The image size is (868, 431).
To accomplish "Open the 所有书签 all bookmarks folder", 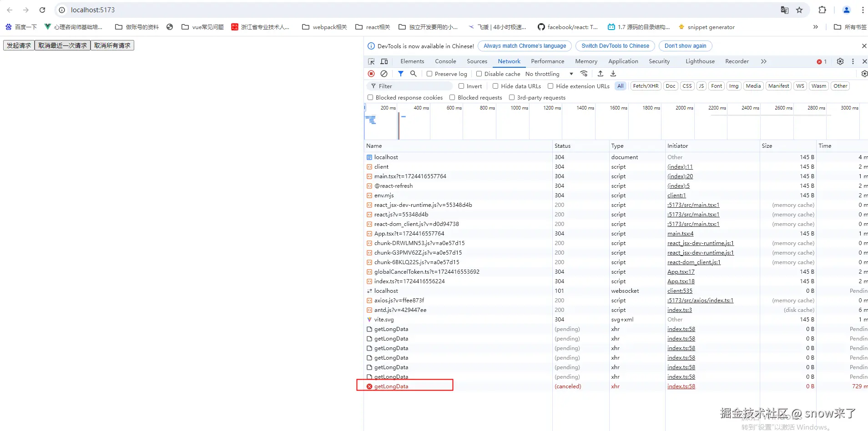I will tap(850, 27).
